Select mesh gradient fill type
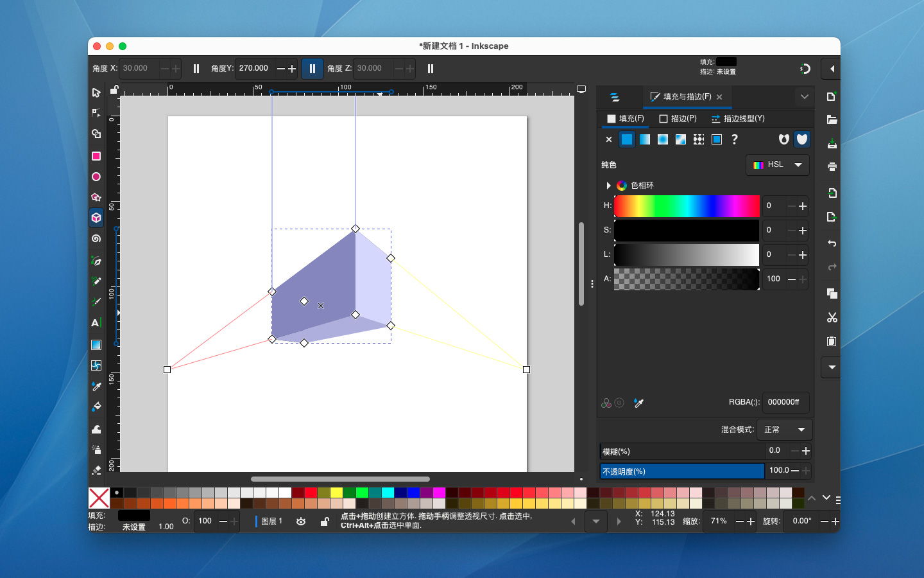Screen dimensions: 924x578 (681, 139)
